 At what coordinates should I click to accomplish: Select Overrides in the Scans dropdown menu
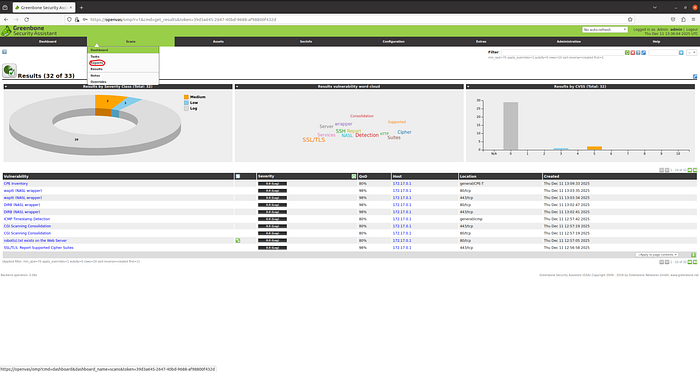tap(98, 82)
